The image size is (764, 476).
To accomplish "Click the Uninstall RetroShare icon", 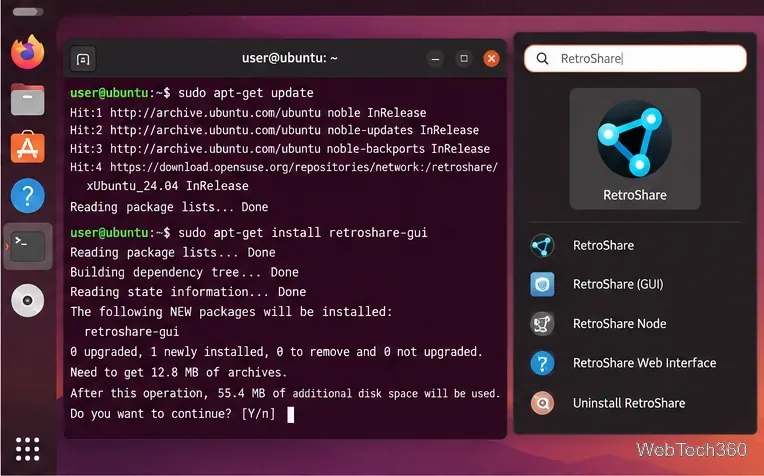I will [x=542, y=403].
